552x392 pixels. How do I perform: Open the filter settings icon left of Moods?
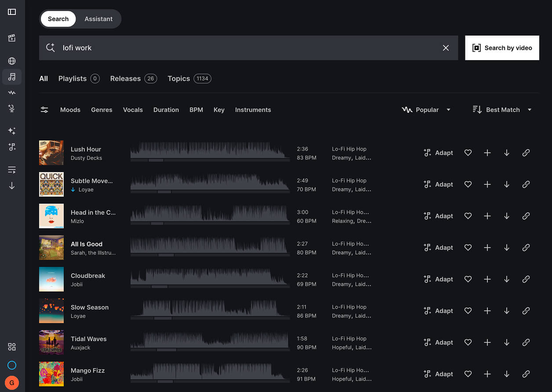click(x=44, y=110)
